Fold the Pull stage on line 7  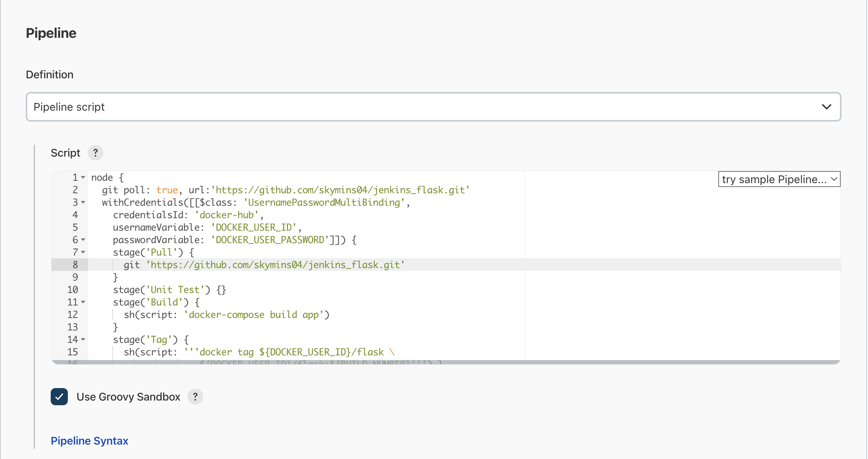(x=83, y=252)
